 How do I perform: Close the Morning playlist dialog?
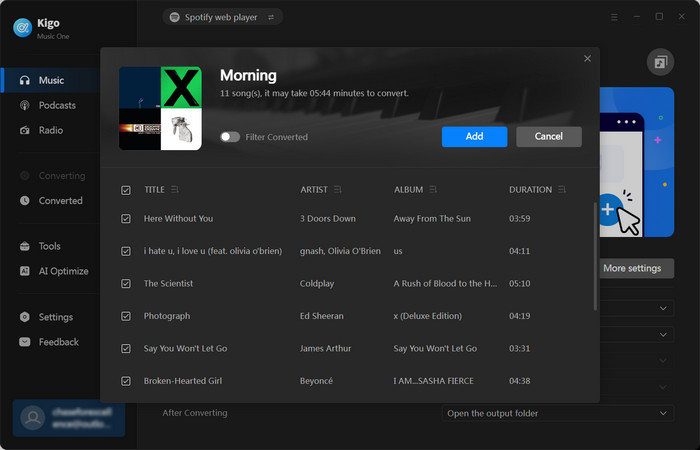(588, 58)
